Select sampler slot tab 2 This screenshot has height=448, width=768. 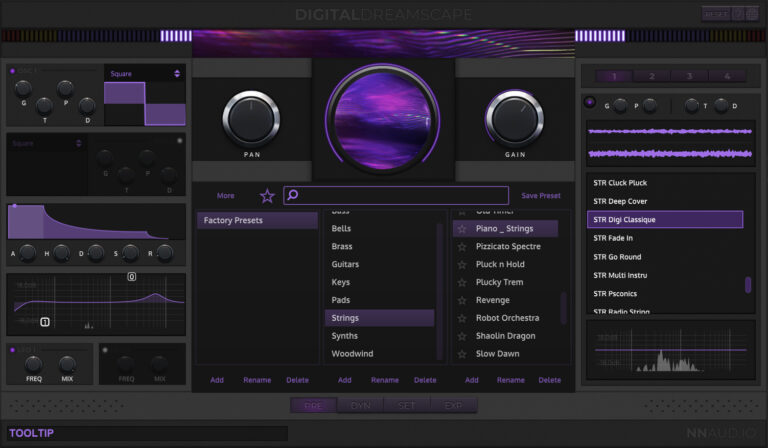click(652, 76)
